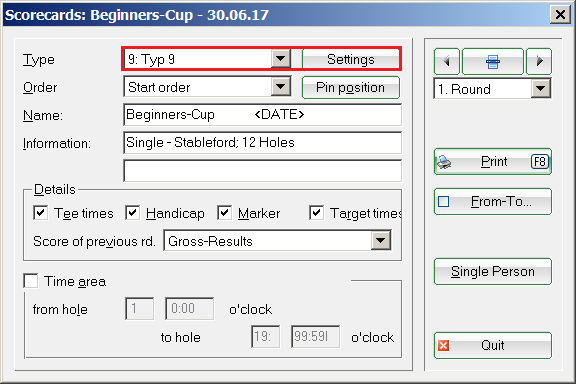Go to next scorecard with right arrow
576x384 pixels.
pos(539,61)
